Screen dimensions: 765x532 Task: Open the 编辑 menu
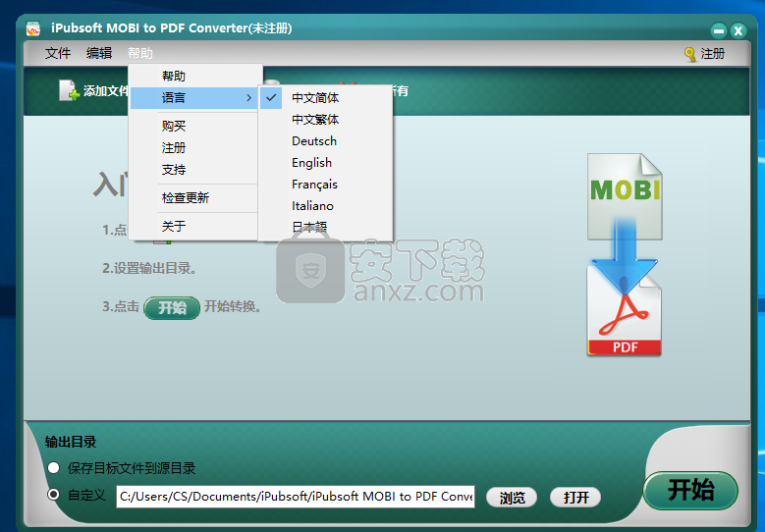pyautogui.click(x=99, y=53)
